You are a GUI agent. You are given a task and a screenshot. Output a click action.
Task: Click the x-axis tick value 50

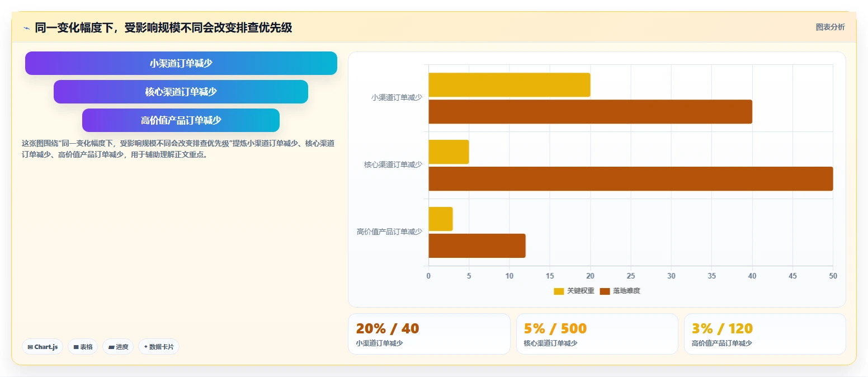click(x=833, y=276)
